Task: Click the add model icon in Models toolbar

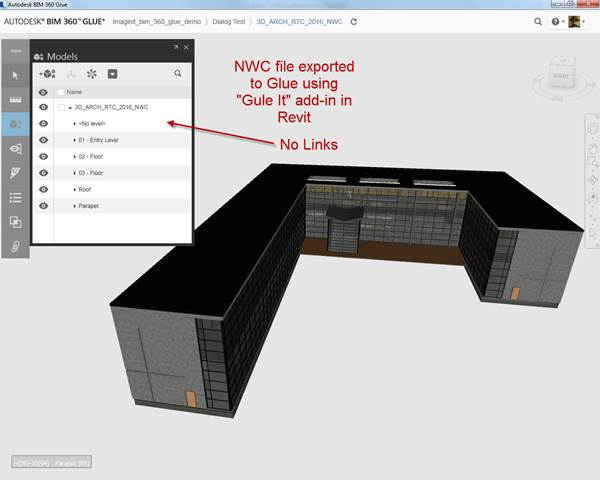Action: tap(47, 74)
